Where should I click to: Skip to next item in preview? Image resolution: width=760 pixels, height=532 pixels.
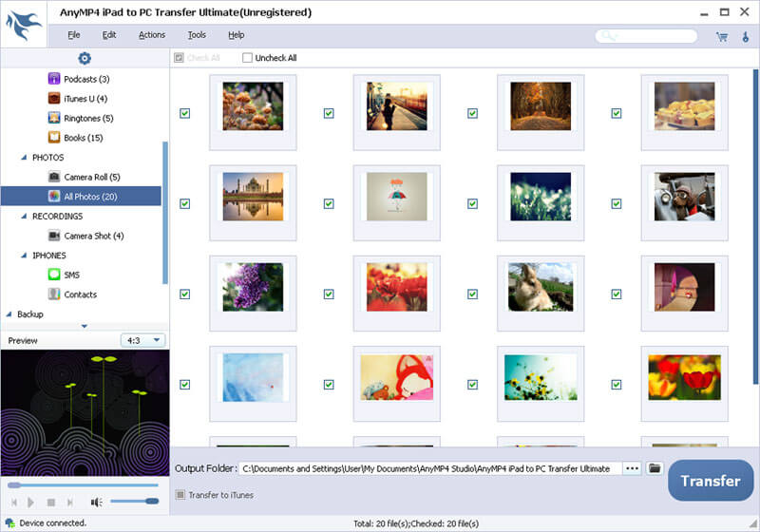[69, 503]
